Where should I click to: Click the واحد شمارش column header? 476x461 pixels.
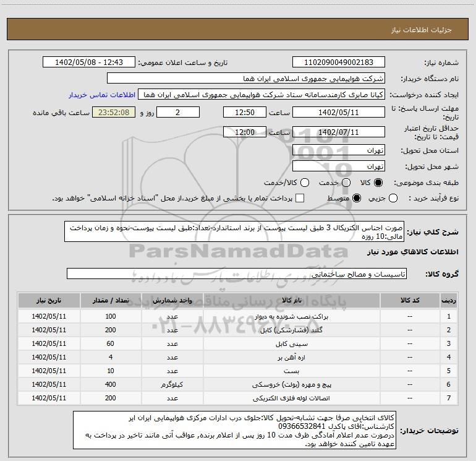click(x=172, y=301)
